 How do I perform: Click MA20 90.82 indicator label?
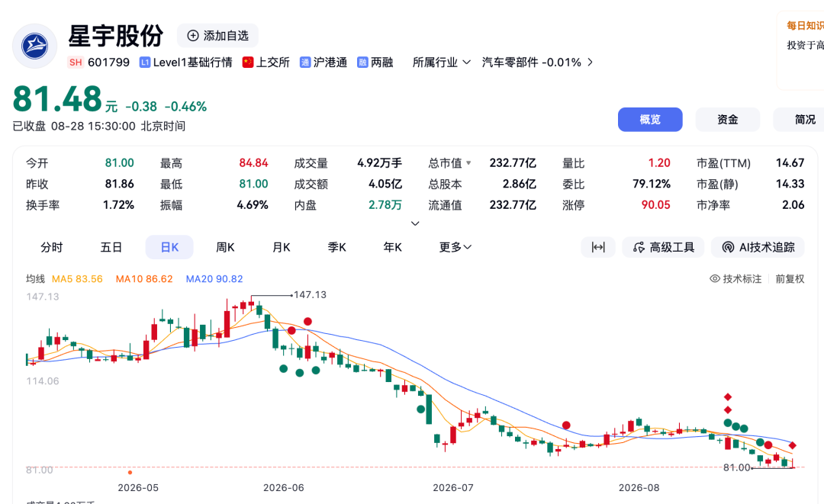(214, 279)
